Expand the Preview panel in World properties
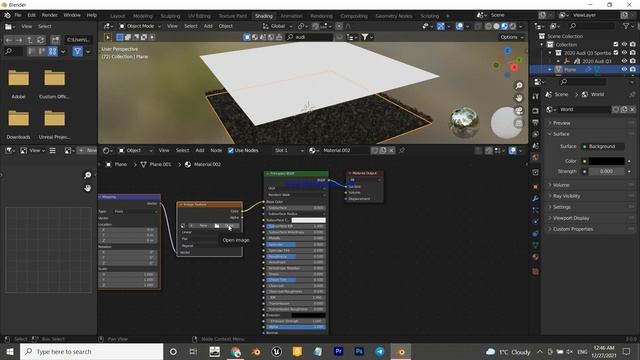The image size is (640, 360). tap(562, 123)
